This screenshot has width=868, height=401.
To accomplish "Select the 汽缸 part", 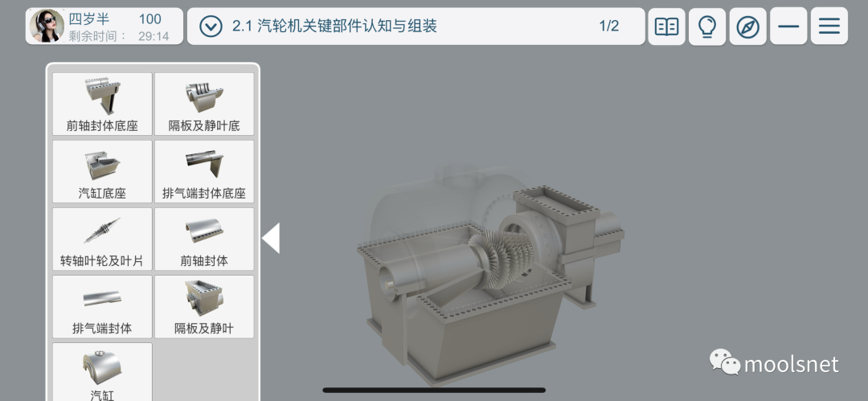I will (x=102, y=371).
